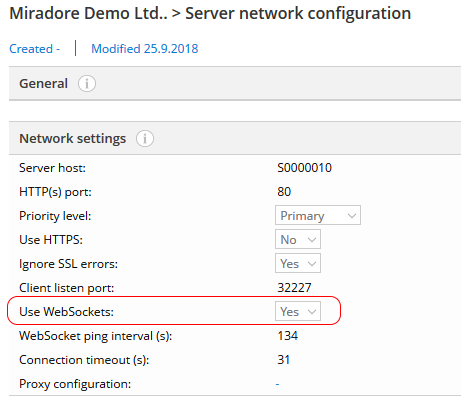Click the Use WebSockets label
The width and height of the screenshot is (461, 405).
point(66,312)
